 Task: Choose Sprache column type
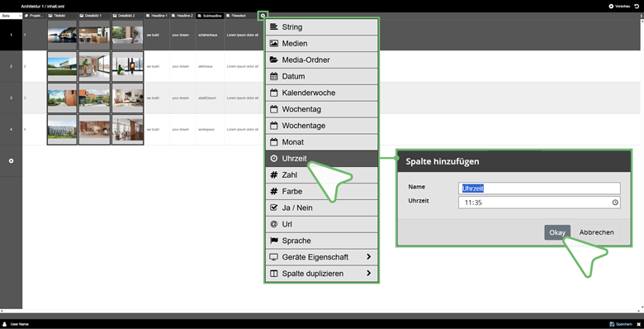point(321,241)
